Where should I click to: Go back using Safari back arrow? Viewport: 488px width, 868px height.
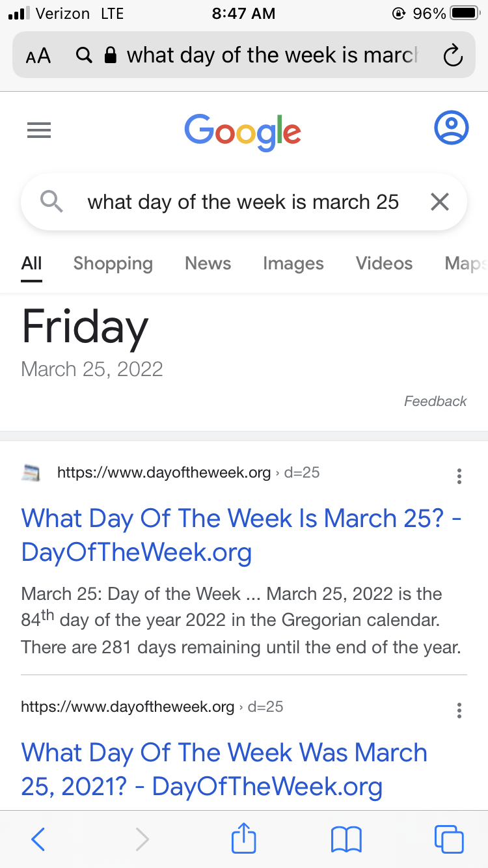pos(38,839)
